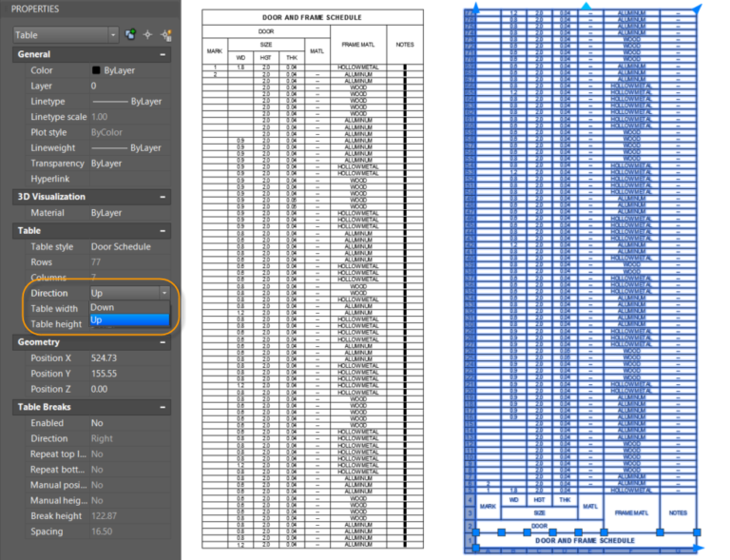The image size is (730, 560).
Task: Click the Table Breaks Enabled value No
Action: pos(97,423)
